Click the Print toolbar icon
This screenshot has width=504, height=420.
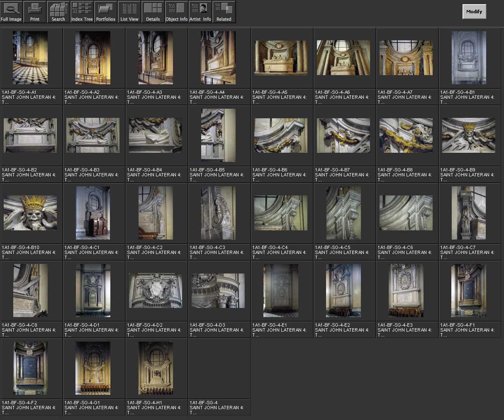tap(35, 12)
